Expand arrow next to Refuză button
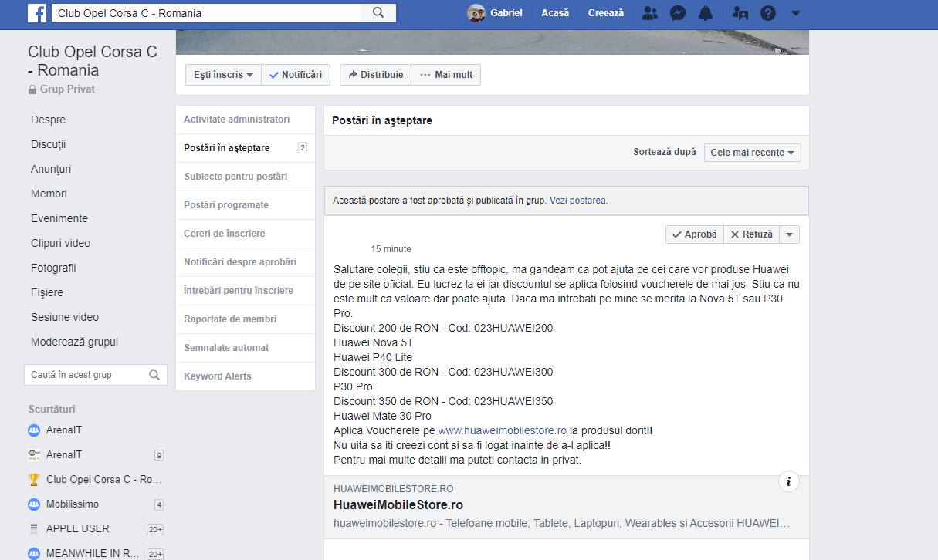938x560 pixels. coord(789,234)
